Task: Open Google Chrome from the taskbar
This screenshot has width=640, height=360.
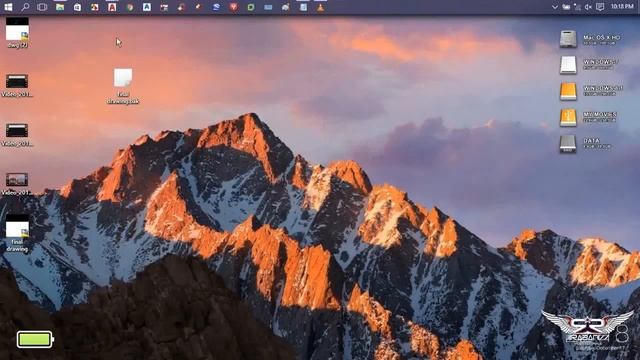Action: [129, 7]
